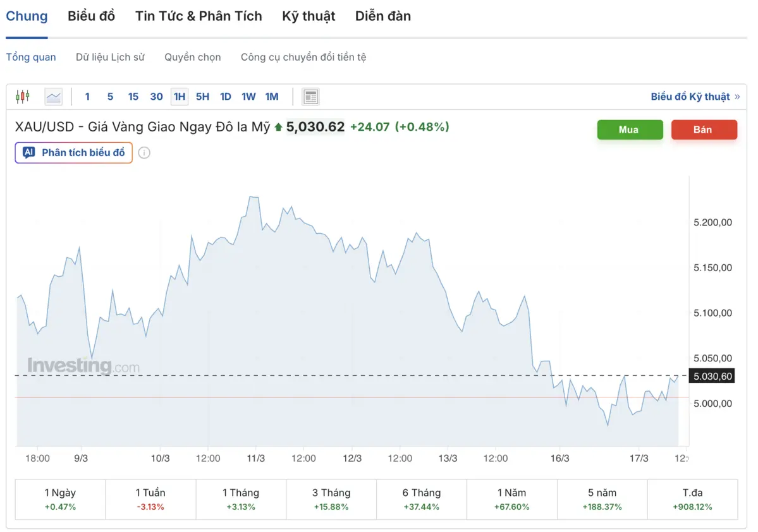Set chart interval to 1H
This screenshot has width=758, height=532.
click(x=180, y=97)
